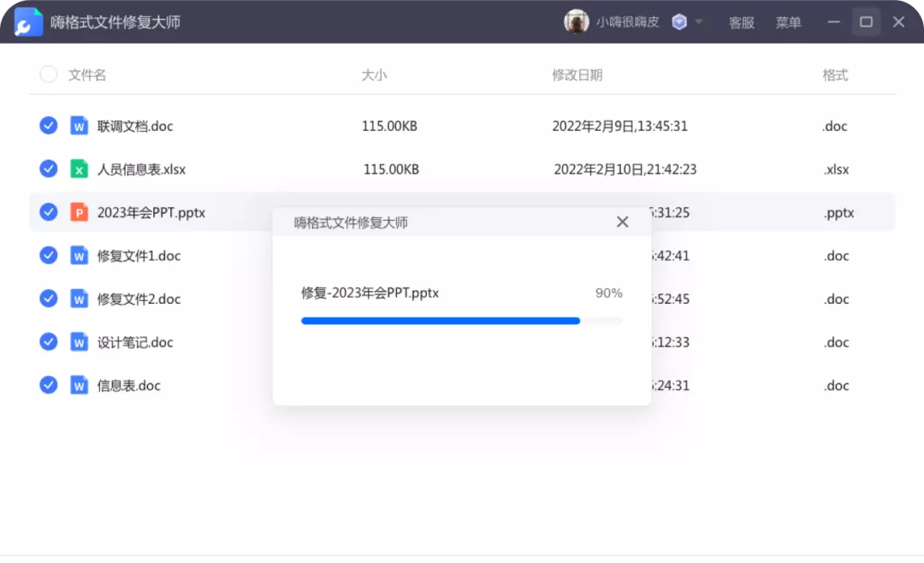924x563 pixels.
Task: Uncheck the 人员信息表.xlsx checkbox
Action: (x=48, y=169)
